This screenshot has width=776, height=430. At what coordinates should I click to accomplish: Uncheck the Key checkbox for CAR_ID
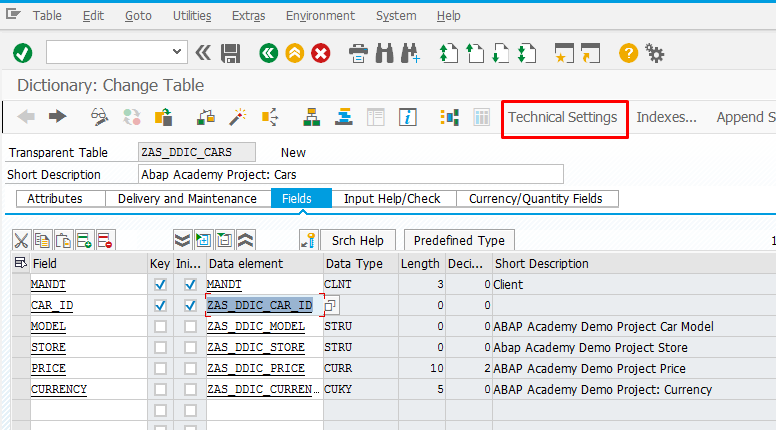point(160,306)
